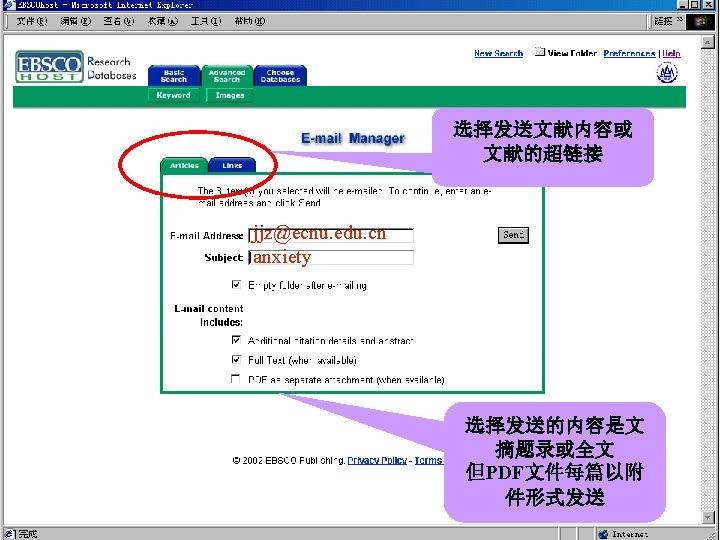
Task: Open the 工具 menu
Action: pyautogui.click(x=206, y=21)
